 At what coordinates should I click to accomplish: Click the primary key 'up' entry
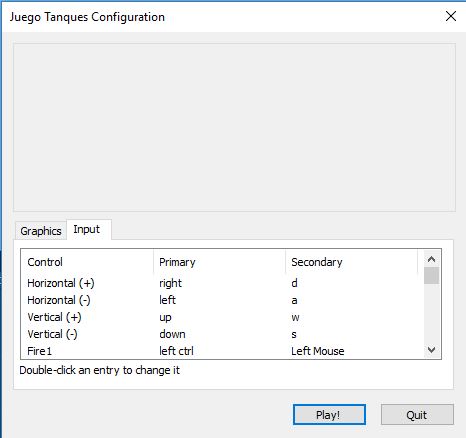pyautogui.click(x=165, y=318)
